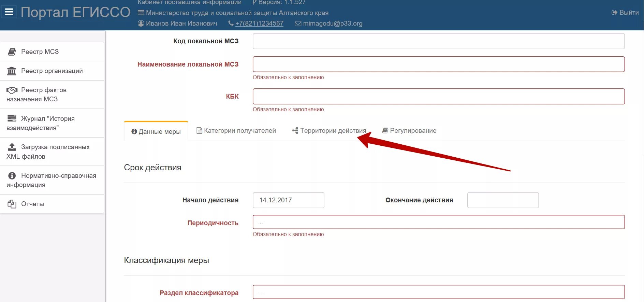
Task: Focus the Наименование локальной МСЗ field
Action: [439, 64]
